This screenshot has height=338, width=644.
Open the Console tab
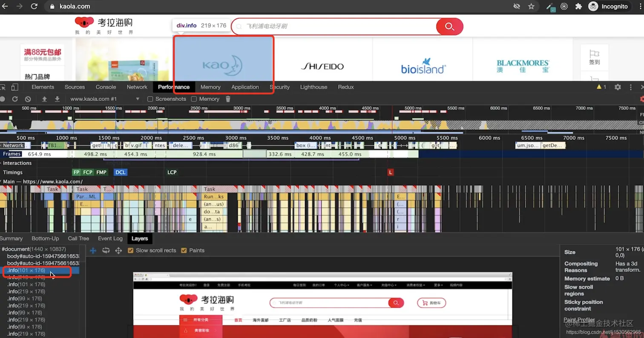(106, 87)
